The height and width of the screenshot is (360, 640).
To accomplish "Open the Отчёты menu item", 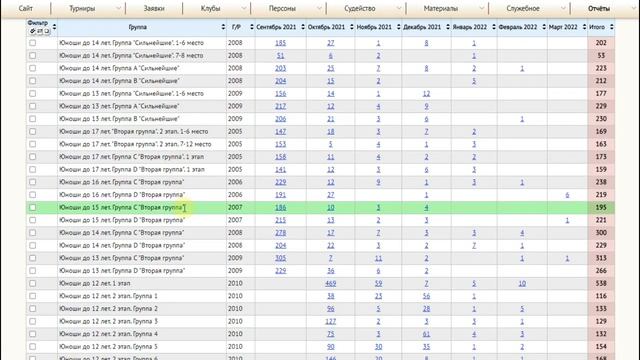I will [599, 8].
